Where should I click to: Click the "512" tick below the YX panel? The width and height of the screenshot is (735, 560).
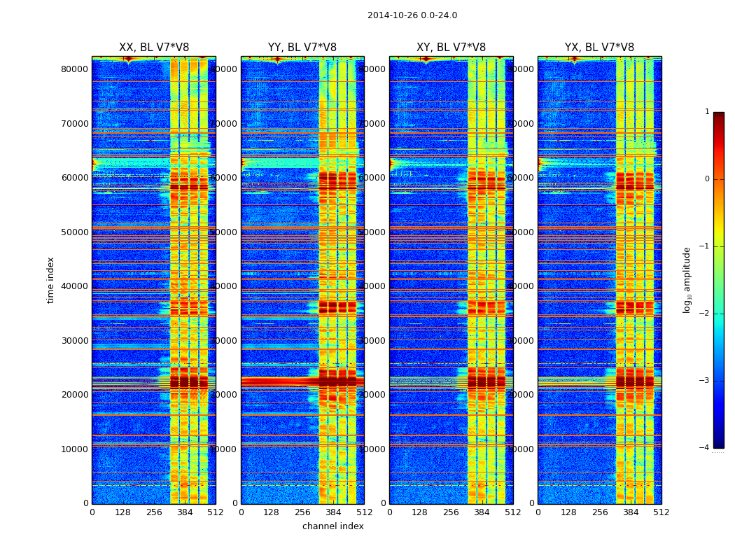pos(661,512)
